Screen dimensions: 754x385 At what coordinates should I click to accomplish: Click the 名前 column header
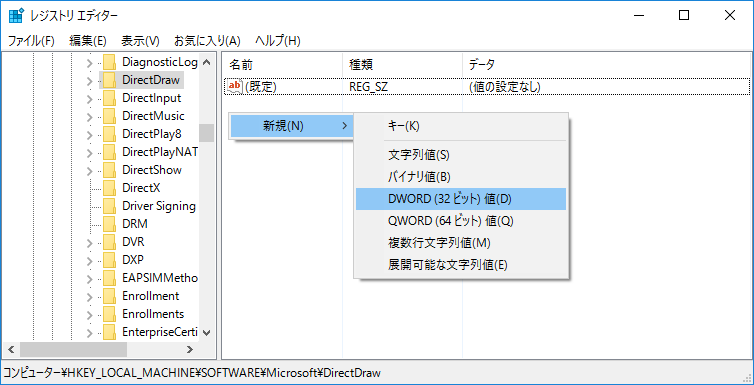[283, 64]
